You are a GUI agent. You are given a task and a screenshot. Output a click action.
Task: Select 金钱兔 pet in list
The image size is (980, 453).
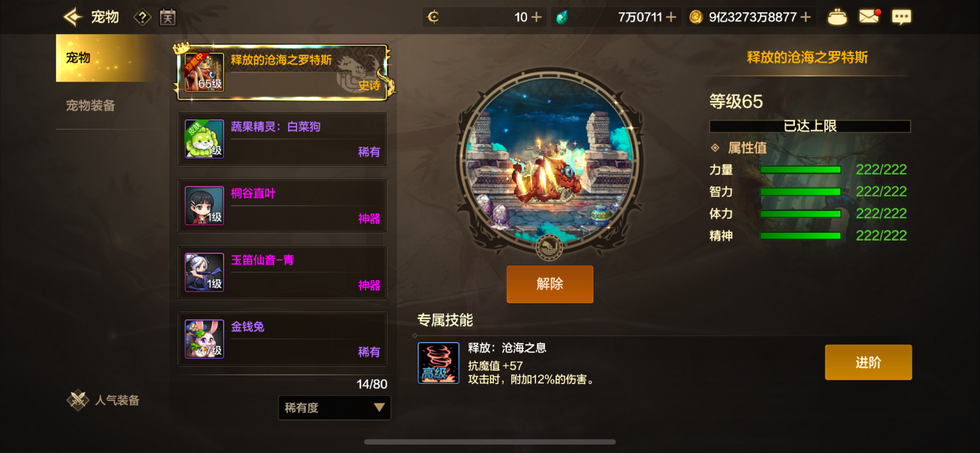[x=282, y=339]
